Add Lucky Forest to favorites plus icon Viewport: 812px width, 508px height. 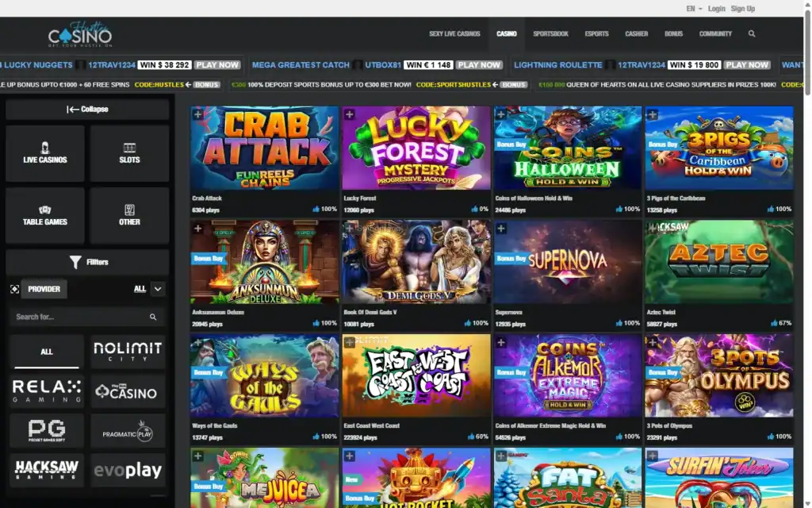coord(350,114)
